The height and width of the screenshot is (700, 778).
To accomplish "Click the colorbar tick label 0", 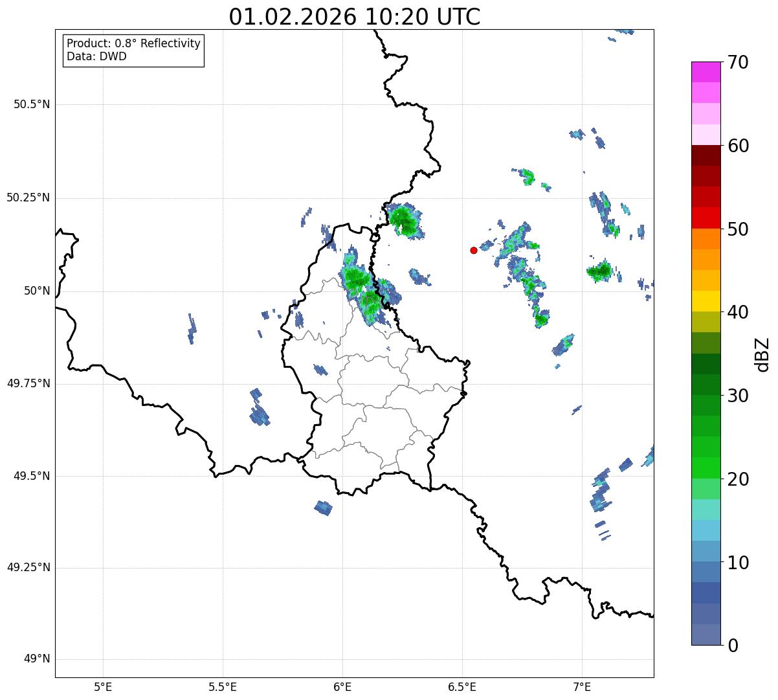I will coord(732,646).
